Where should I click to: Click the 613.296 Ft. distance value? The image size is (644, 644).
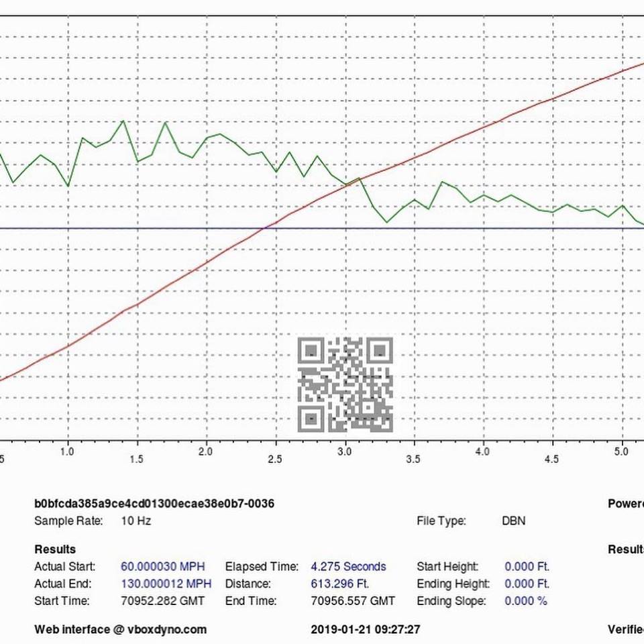point(340,584)
